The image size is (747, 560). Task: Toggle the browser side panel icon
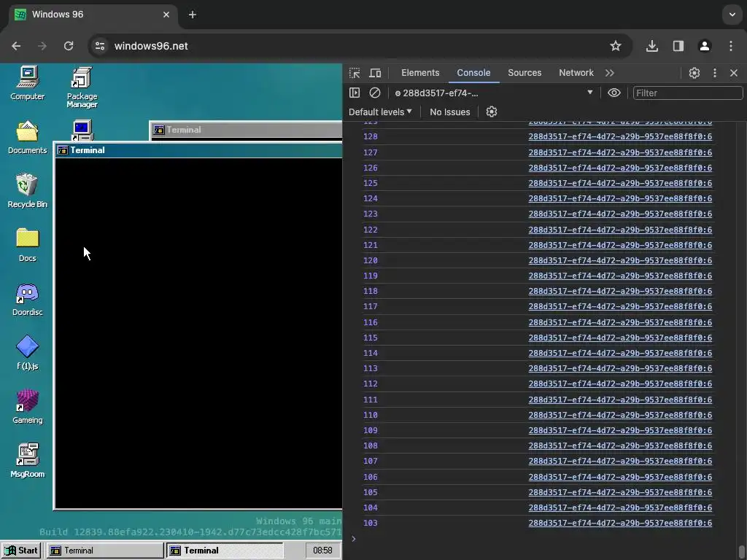678,46
